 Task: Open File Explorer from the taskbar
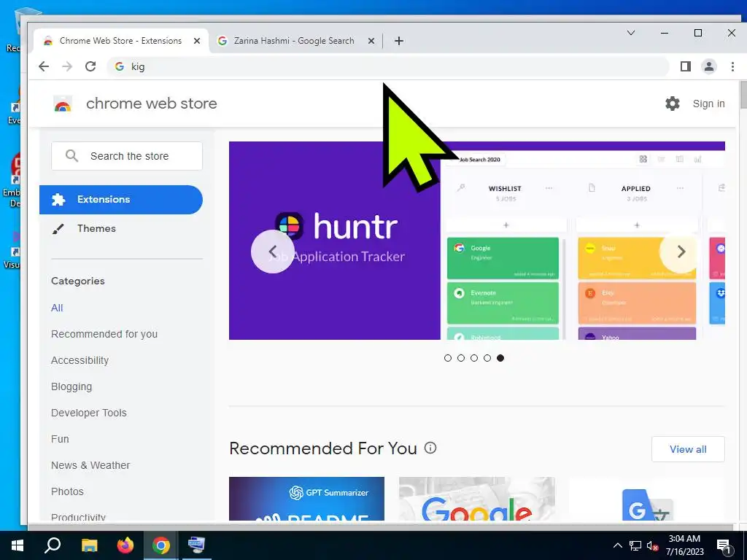[89, 545]
